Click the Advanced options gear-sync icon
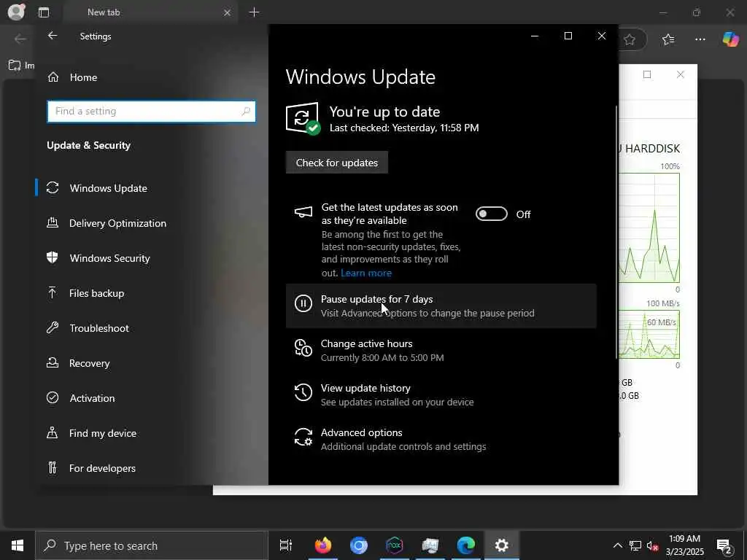 [303, 437]
